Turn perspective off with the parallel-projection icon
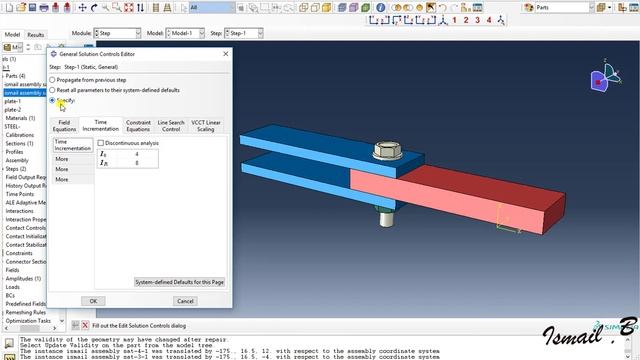The width and height of the screenshot is (640, 360). (156, 7)
